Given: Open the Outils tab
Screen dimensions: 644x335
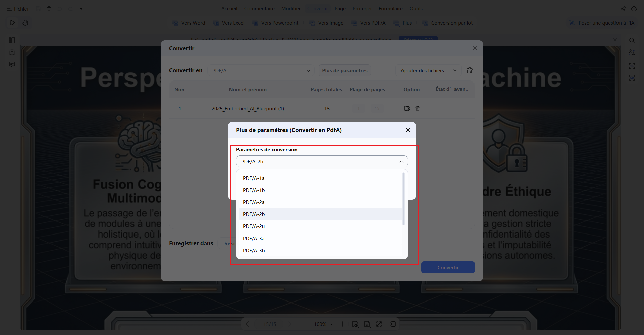Looking at the screenshot, I should [x=416, y=9].
